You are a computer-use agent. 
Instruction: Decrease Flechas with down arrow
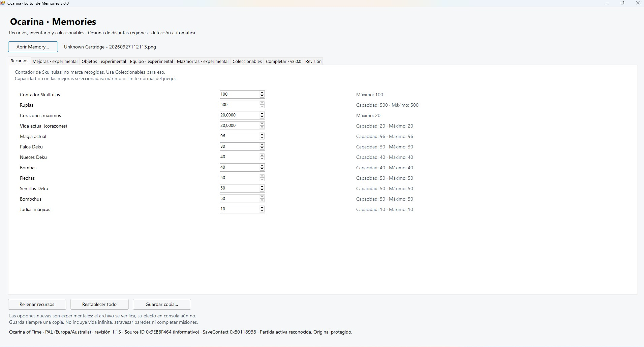[262, 180]
